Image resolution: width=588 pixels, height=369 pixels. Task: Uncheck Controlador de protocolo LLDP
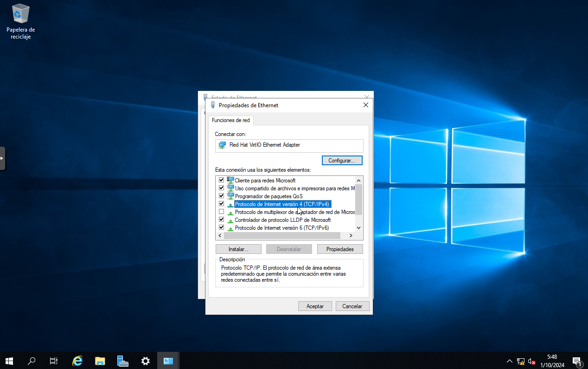(222, 220)
